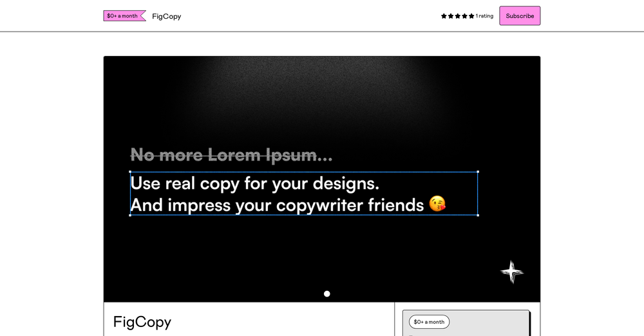
Task: Click the FigCopy title in the header
Action: (x=166, y=17)
